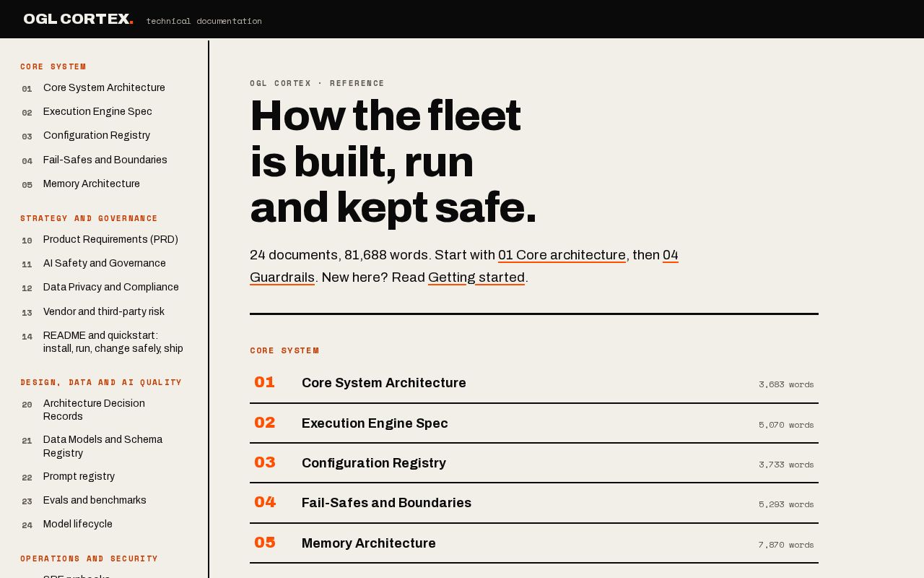Open Execution Engine Spec in sidebar
The width and height of the screenshot is (924, 578).
tap(103, 112)
